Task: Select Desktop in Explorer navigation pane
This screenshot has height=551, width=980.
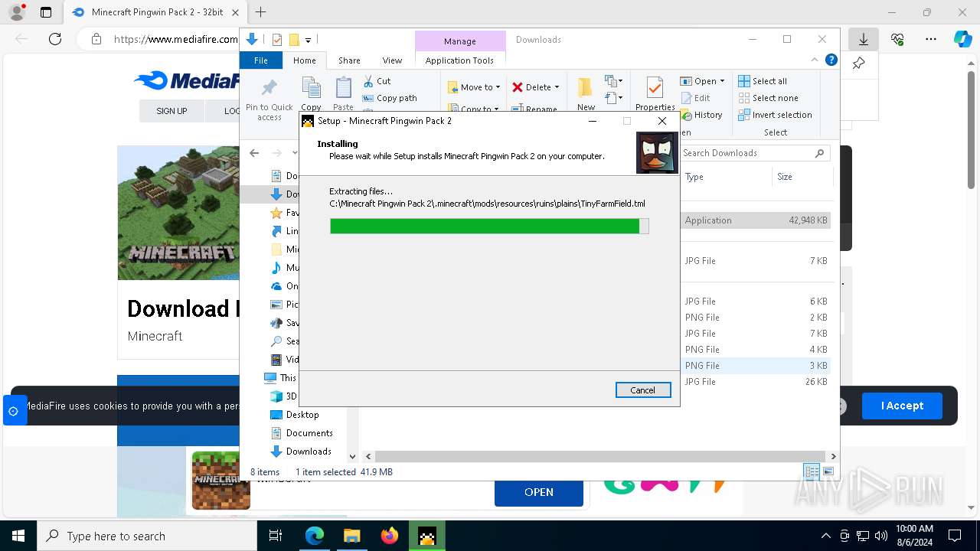Action: click(302, 415)
